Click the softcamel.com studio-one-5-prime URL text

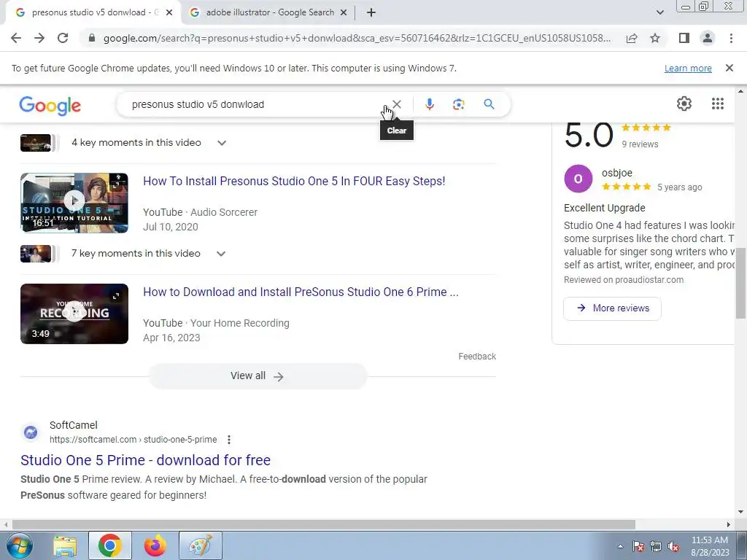coord(133,440)
